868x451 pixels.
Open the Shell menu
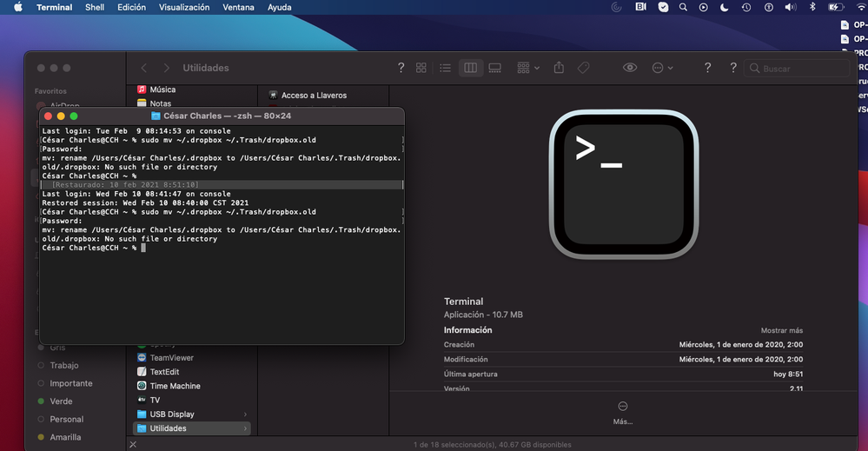95,7
